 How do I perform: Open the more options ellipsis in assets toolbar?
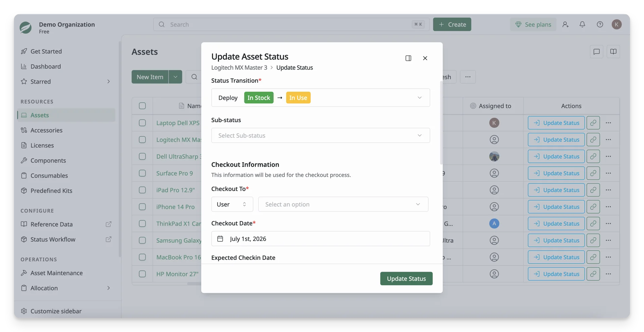pyautogui.click(x=468, y=77)
